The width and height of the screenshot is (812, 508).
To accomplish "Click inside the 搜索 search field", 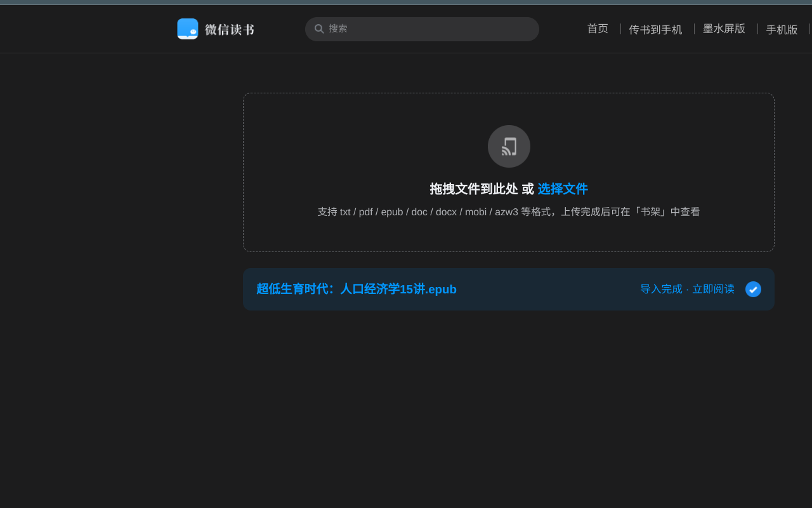I will 422,29.
